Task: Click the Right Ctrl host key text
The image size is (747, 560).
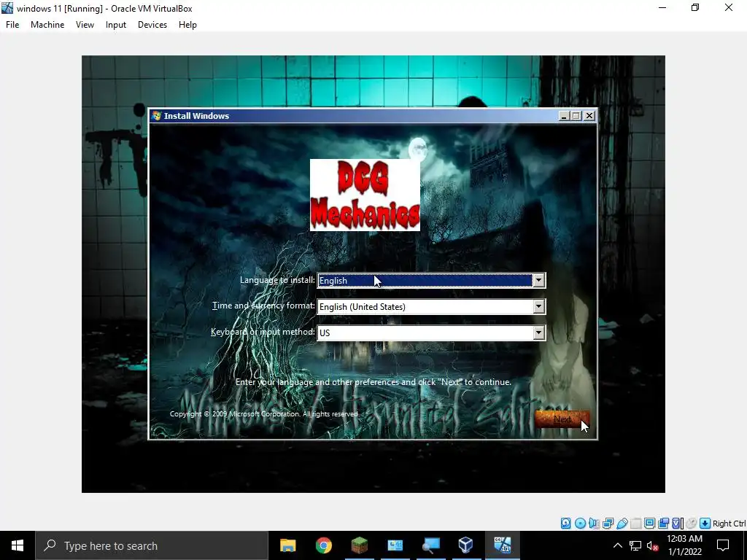Action: click(x=729, y=524)
